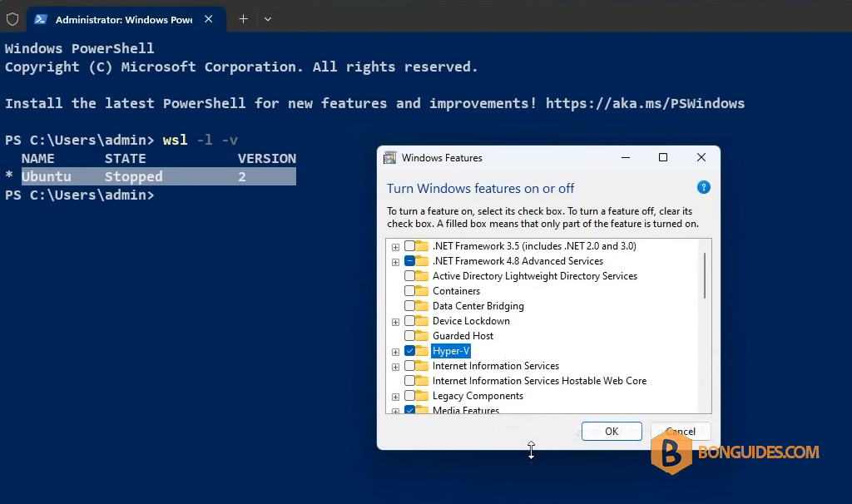Click the Guarded Host folder icon
Image resolution: width=852 pixels, height=504 pixels.
422,336
